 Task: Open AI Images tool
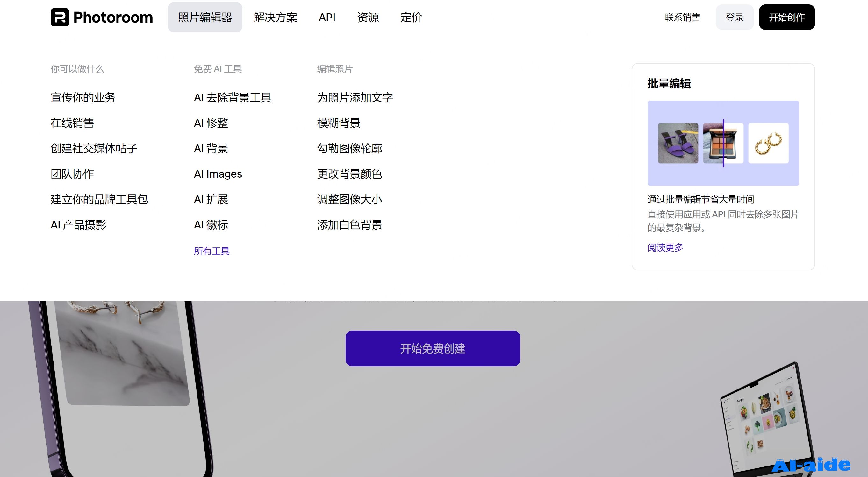[x=218, y=174]
